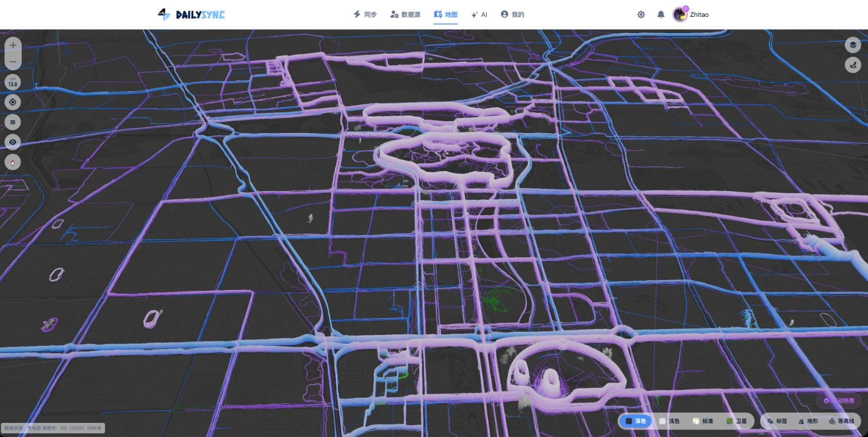The image size is (868, 437).
Task: Locate my position with the crosshair icon
Action: pos(13,102)
